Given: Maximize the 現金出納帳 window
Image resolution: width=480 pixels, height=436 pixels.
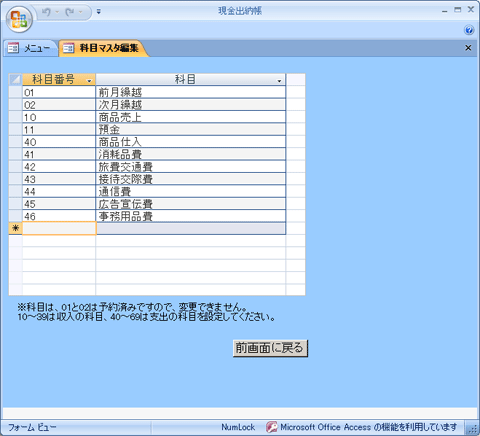Looking at the screenshot, I should point(458,10).
